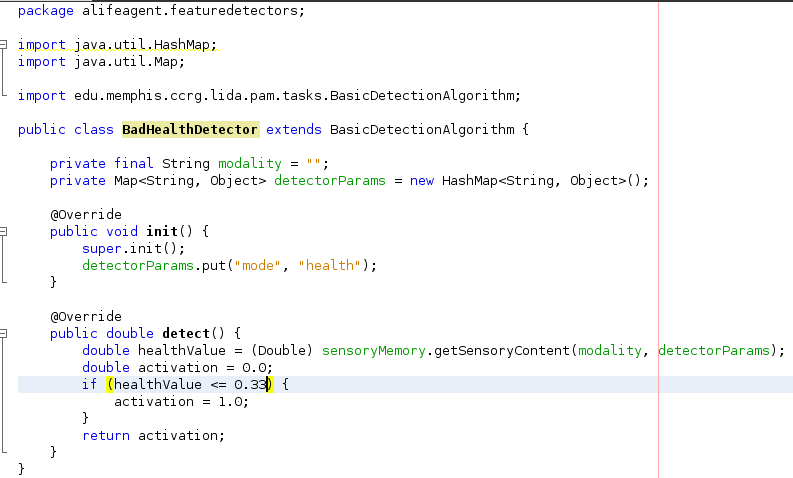
Task: Click the super.init() call
Action: (x=134, y=248)
